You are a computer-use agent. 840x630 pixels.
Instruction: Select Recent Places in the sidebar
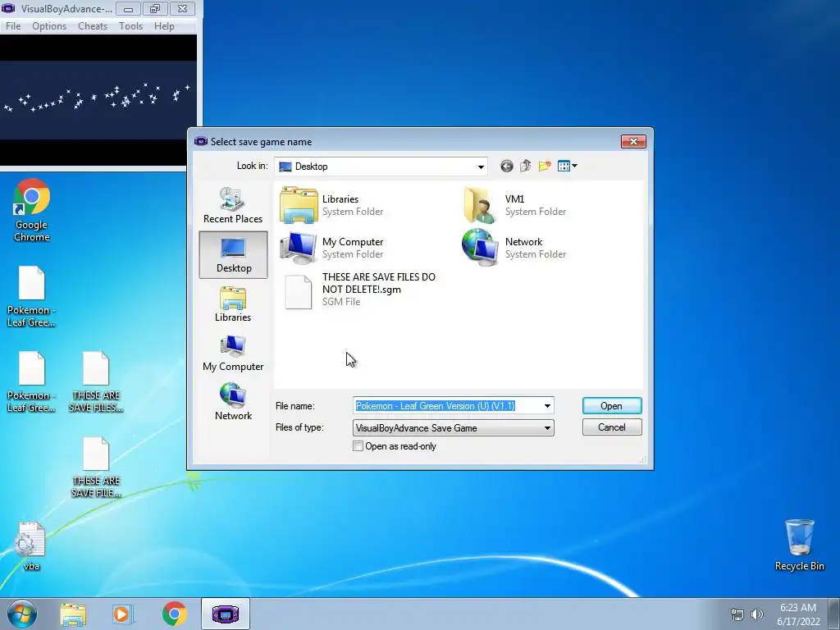coord(233,206)
